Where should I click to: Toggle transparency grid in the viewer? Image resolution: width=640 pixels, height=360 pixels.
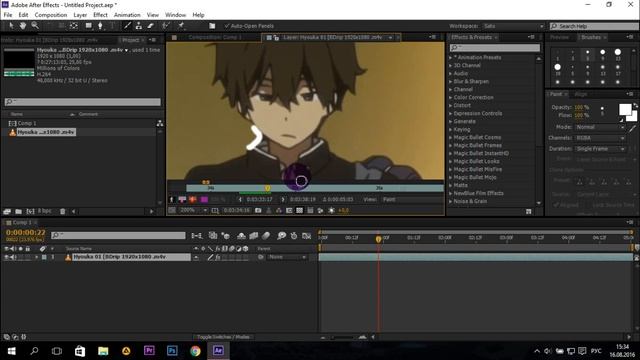click(300, 211)
